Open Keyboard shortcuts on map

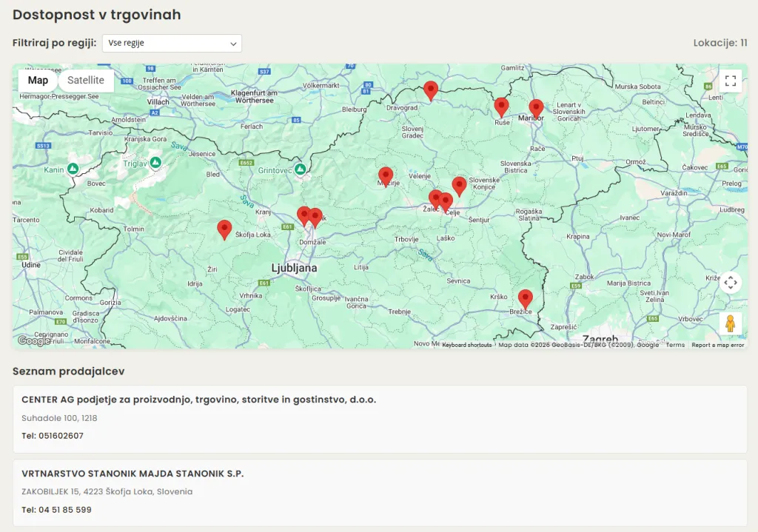click(x=466, y=345)
